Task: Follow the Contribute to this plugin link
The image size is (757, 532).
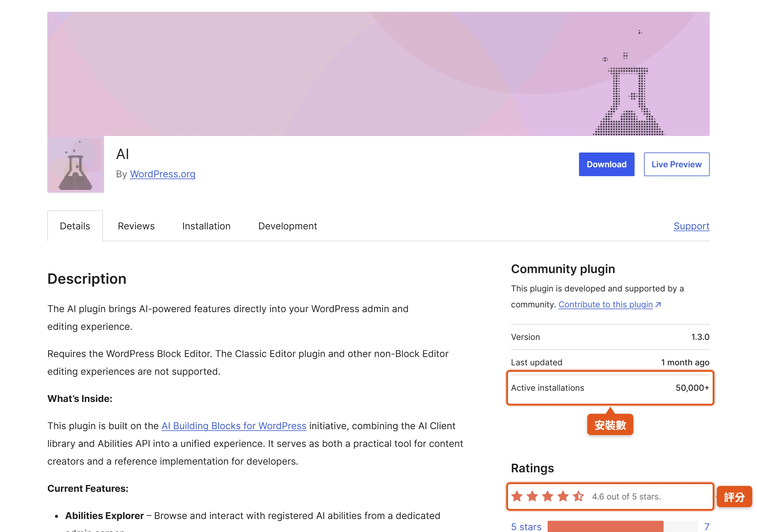Action: [605, 304]
